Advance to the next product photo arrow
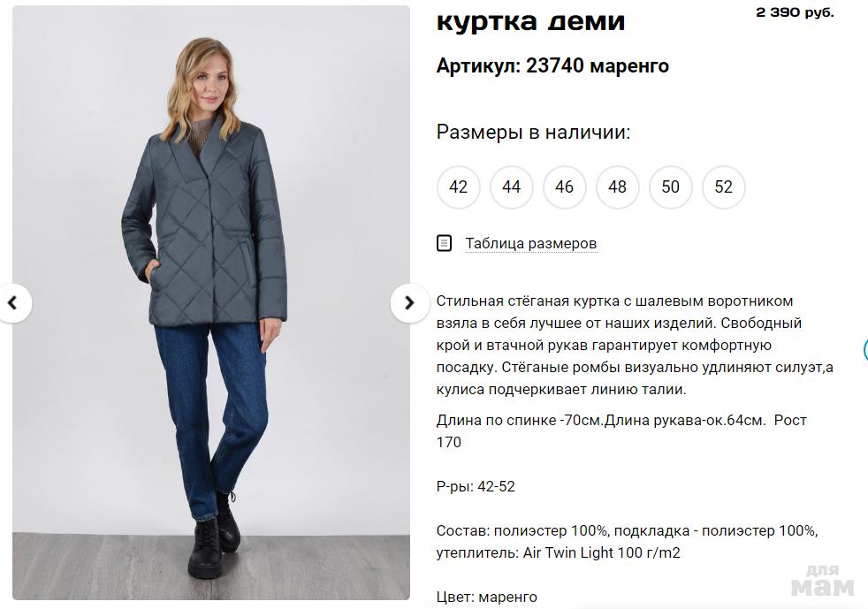Image resolution: width=868 pixels, height=609 pixels. click(x=409, y=303)
